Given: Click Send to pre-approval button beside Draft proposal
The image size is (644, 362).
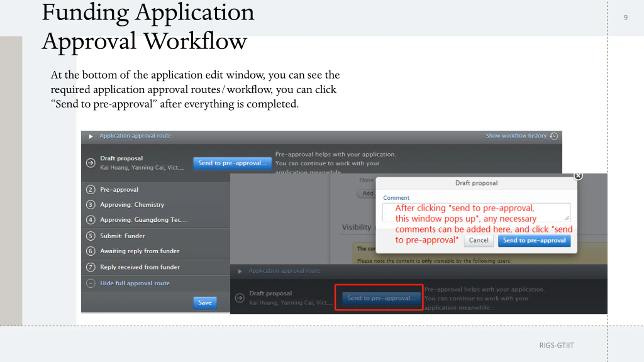Looking at the screenshot, I should (x=232, y=163).
